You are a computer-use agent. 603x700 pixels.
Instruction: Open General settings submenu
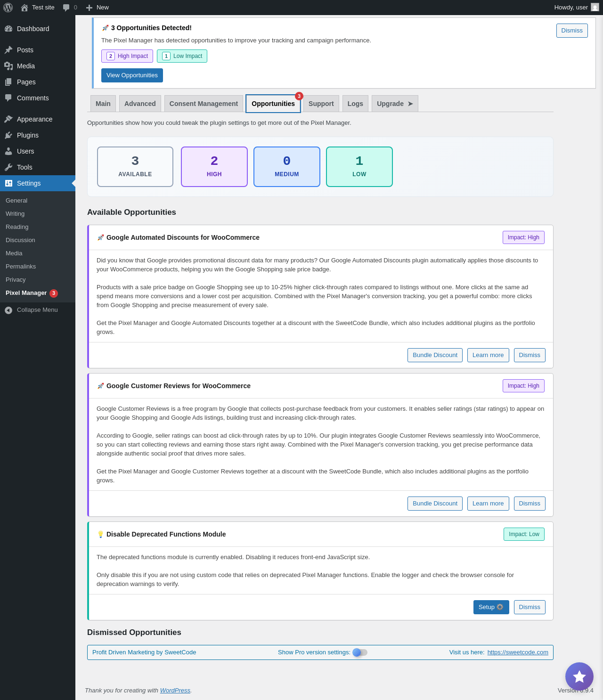(16, 201)
